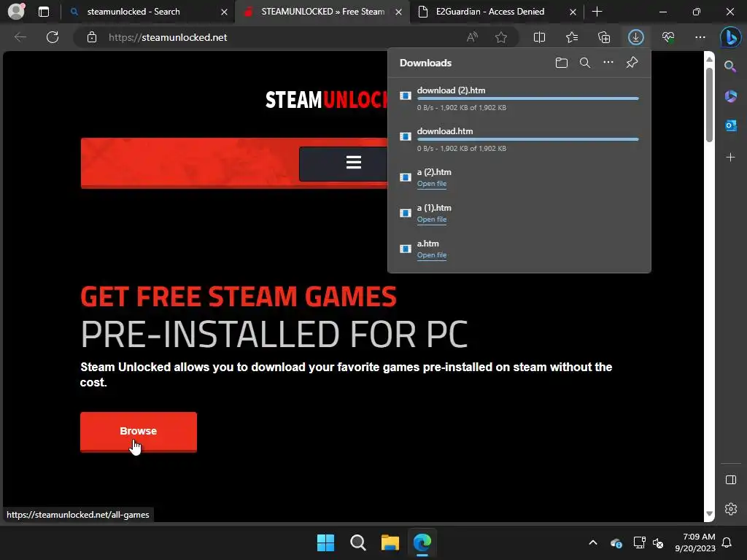Toggle the Downloads toolbar button
Screen dimensions: 747x560
click(x=636, y=37)
